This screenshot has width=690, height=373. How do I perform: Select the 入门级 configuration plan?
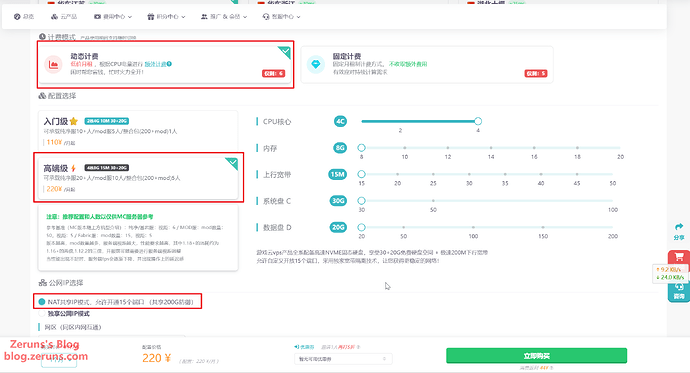(x=138, y=131)
